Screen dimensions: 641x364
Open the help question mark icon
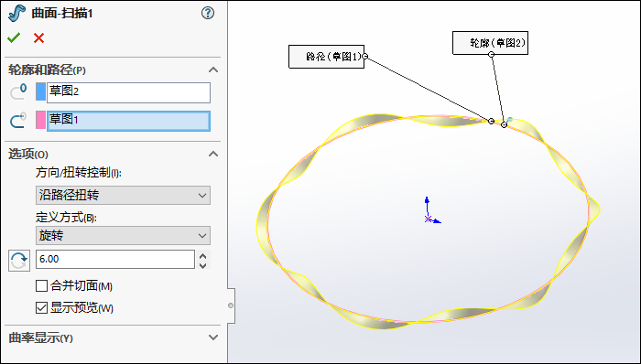[x=208, y=13]
